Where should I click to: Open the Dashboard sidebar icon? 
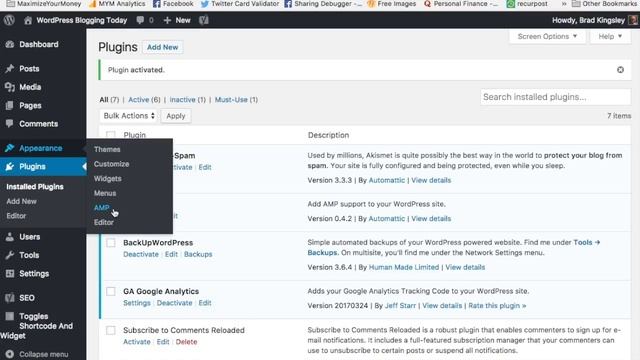click(10, 44)
